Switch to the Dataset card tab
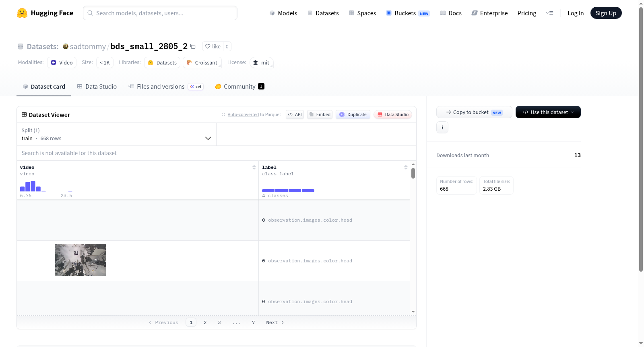Viewport: 644px width, 347px height. click(x=44, y=87)
